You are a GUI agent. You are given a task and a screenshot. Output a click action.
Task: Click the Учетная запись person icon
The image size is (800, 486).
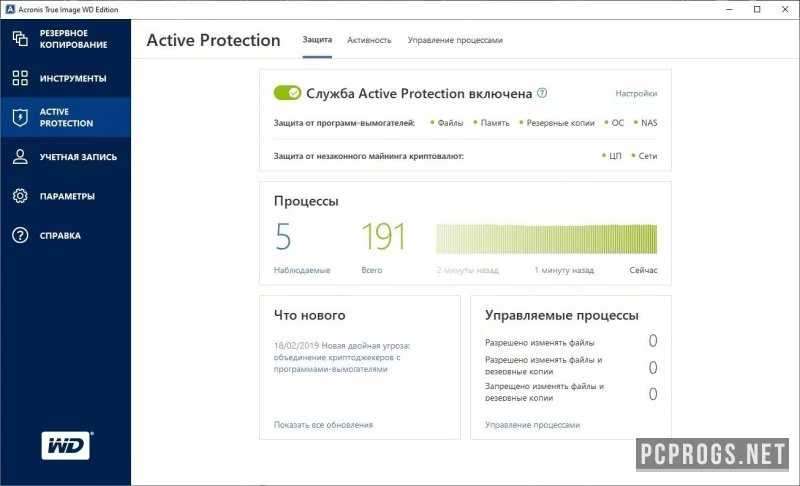(20, 157)
